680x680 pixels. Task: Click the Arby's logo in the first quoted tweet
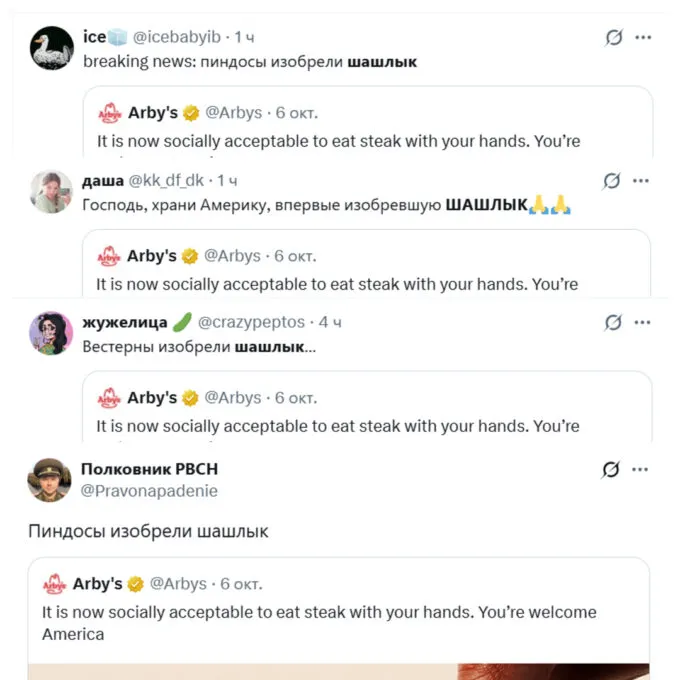pos(108,113)
